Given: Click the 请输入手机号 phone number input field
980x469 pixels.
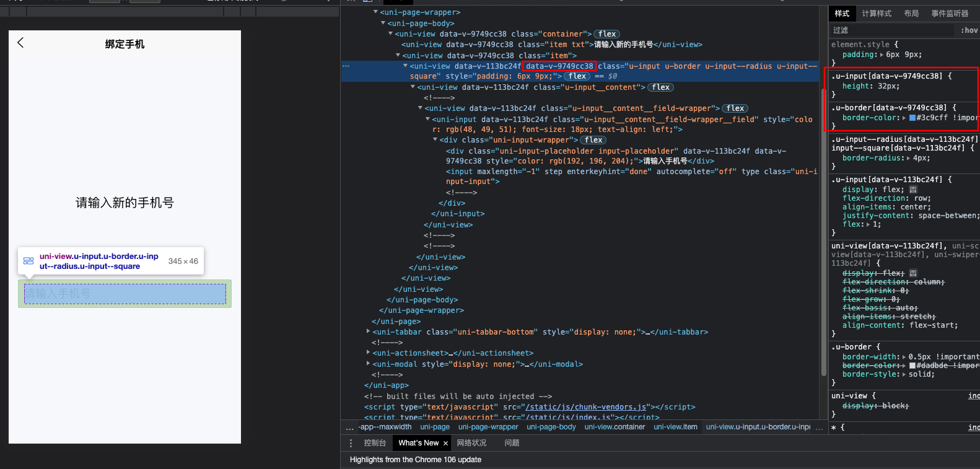Looking at the screenshot, I should 125,294.
